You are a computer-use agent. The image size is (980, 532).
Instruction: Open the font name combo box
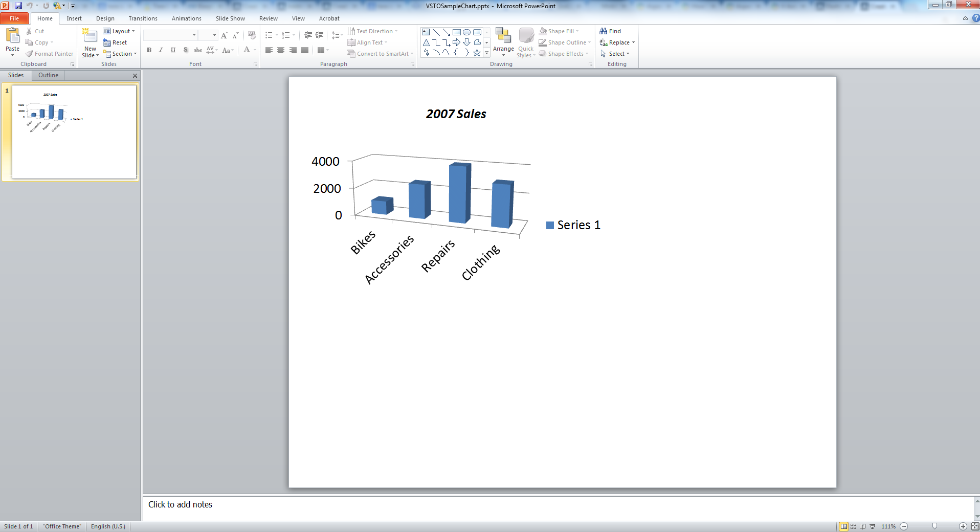171,35
